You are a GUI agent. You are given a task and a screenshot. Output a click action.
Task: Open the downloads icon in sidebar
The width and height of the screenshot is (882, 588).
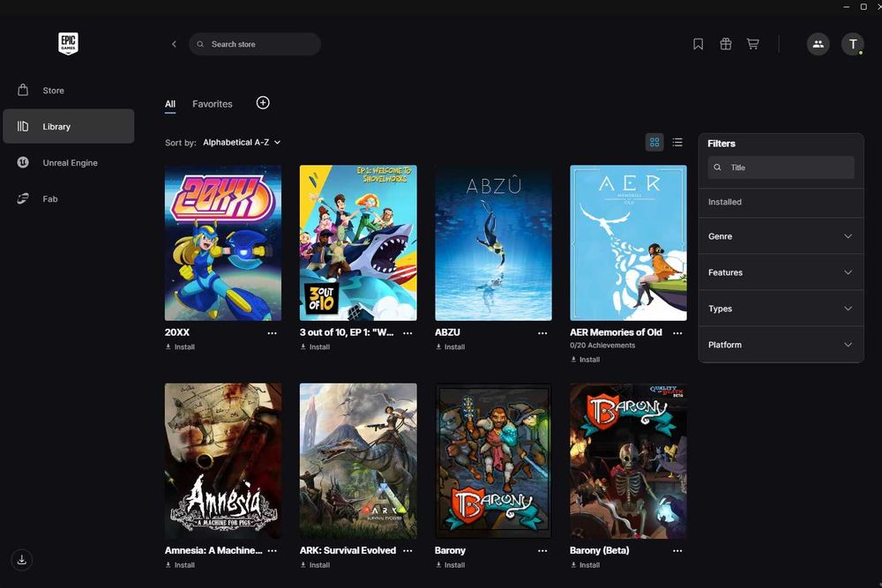click(x=21, y=560)
